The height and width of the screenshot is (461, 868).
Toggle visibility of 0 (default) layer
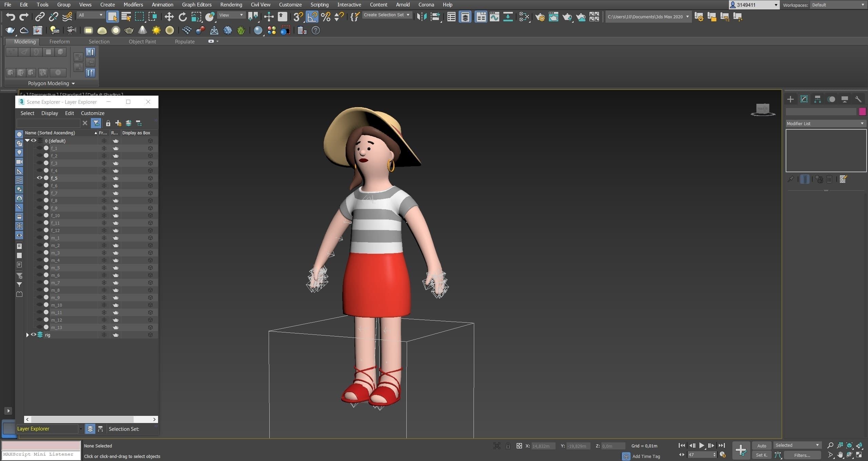[33, 140]
